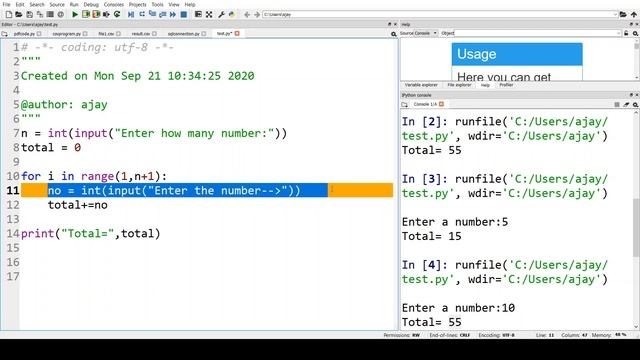640x360 pixels.
Task: Click the Memory status bar entry
Action: point(609,335)
